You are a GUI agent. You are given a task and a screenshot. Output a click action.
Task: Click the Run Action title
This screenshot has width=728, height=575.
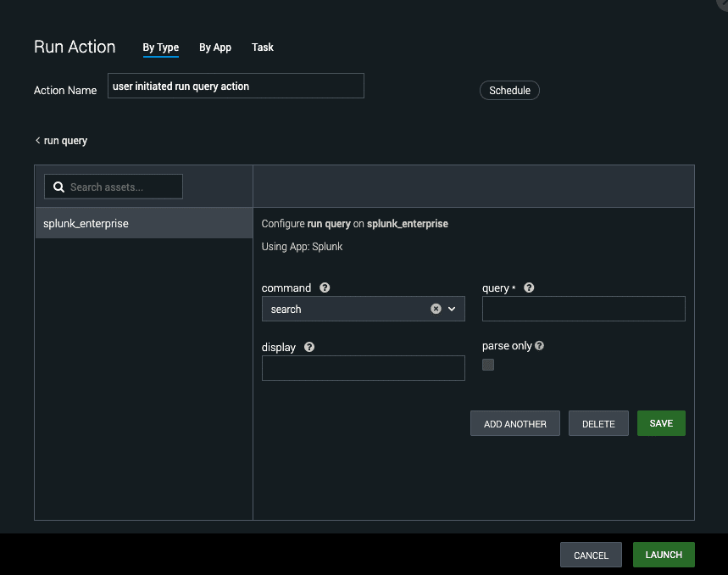click(x=75, y=47)
